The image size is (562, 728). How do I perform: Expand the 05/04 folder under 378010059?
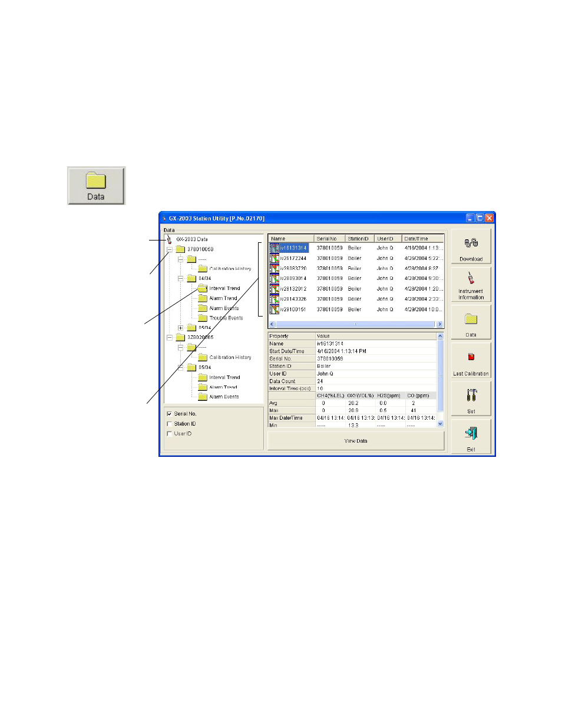click(181, 328)
